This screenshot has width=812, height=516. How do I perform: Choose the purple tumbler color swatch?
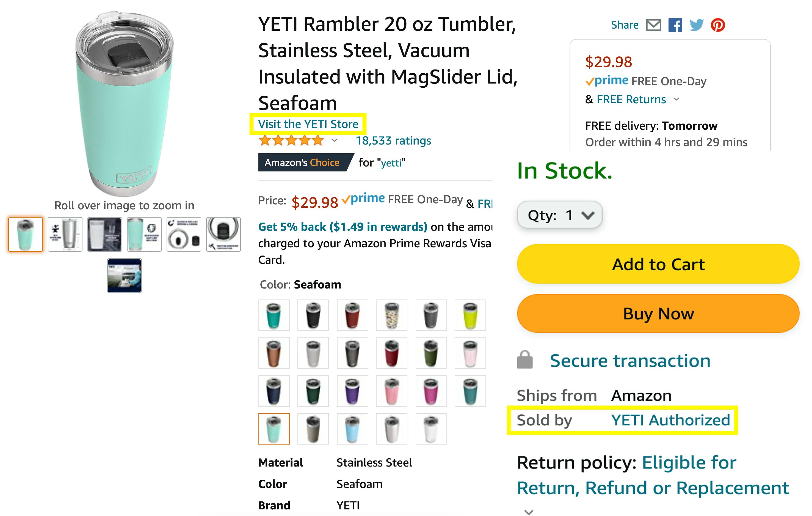click(352, 391)
